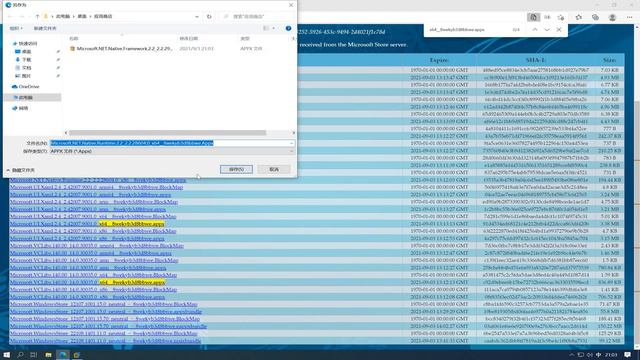Go to previous find result

[535, 30]
